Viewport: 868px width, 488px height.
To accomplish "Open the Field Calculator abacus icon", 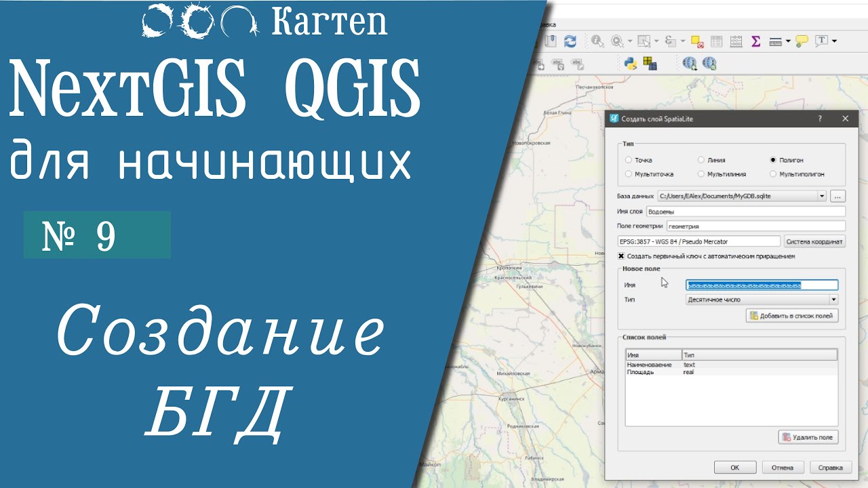I will click(x=736, y=41).
